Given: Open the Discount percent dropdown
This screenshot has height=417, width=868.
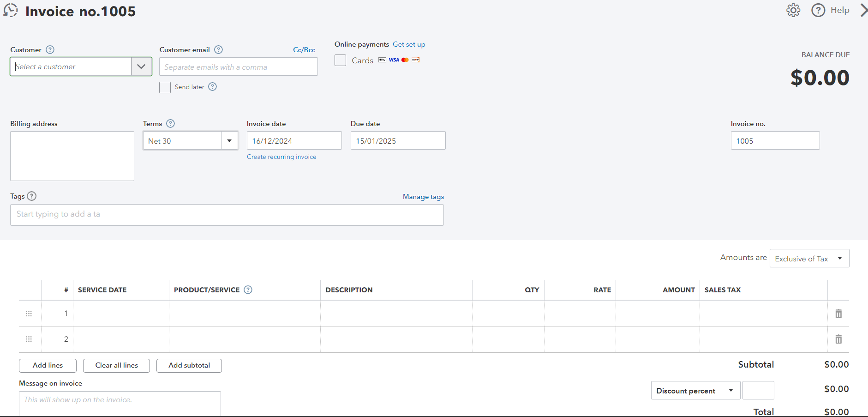Looking at the screenshot, I should [x=695, y=391].
